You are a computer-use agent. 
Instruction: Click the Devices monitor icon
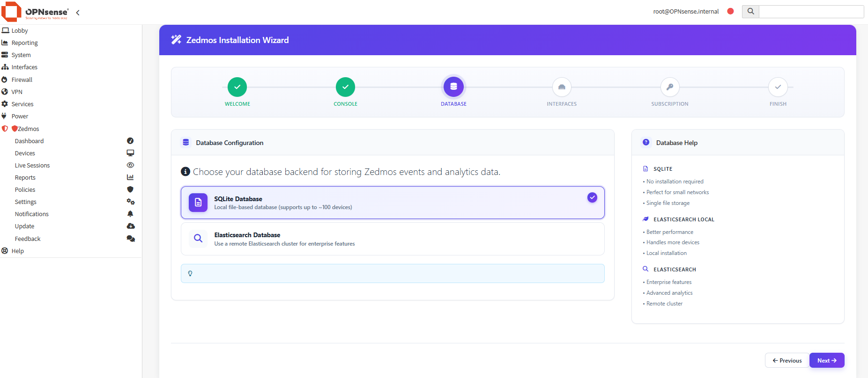point(130,153)
